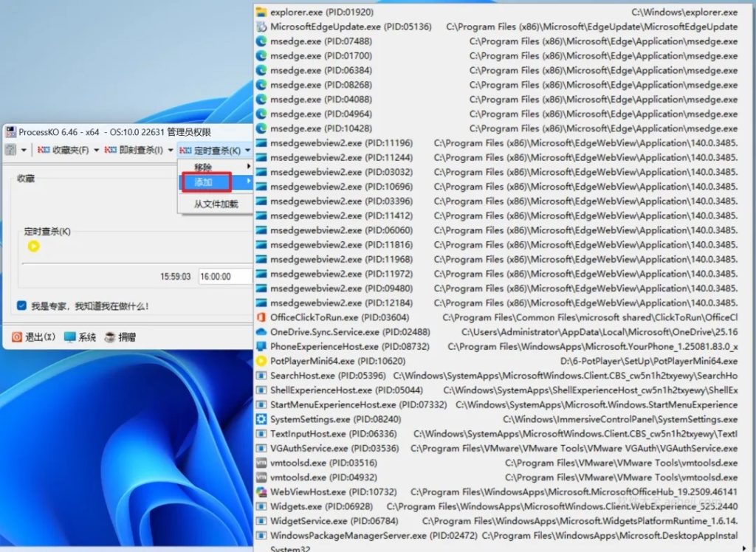Viewport: 756px width, 552px height.
Task: Click the OneDrive.Sync.Service.exe cloud icon
Action: click(x=260, y=332)
